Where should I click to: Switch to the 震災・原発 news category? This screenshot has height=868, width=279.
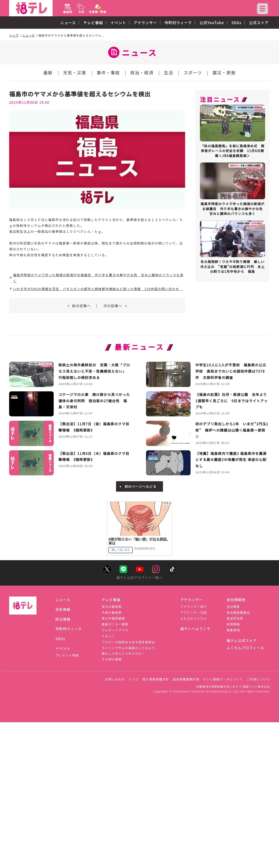(x=224, y=73)
